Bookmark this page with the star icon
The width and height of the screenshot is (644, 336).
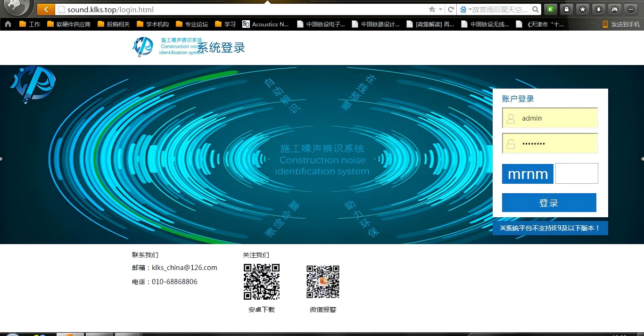[x=431, y=9]
